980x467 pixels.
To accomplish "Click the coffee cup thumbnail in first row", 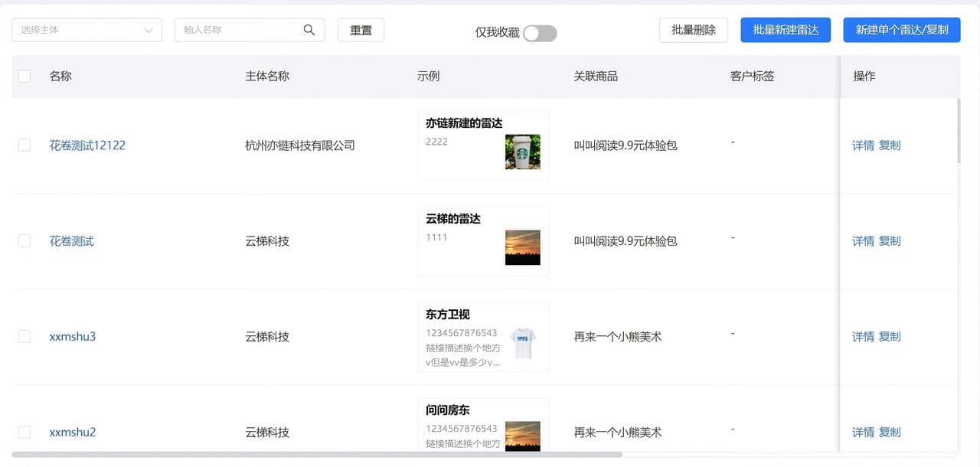I will (x=522, y=151).
